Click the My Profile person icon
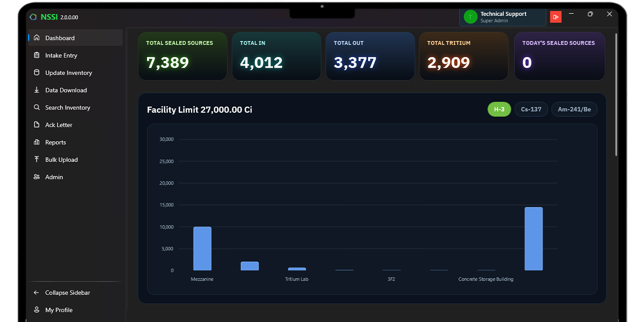The height and width of the screenshot is (322, 644). [x=36, y=310]
